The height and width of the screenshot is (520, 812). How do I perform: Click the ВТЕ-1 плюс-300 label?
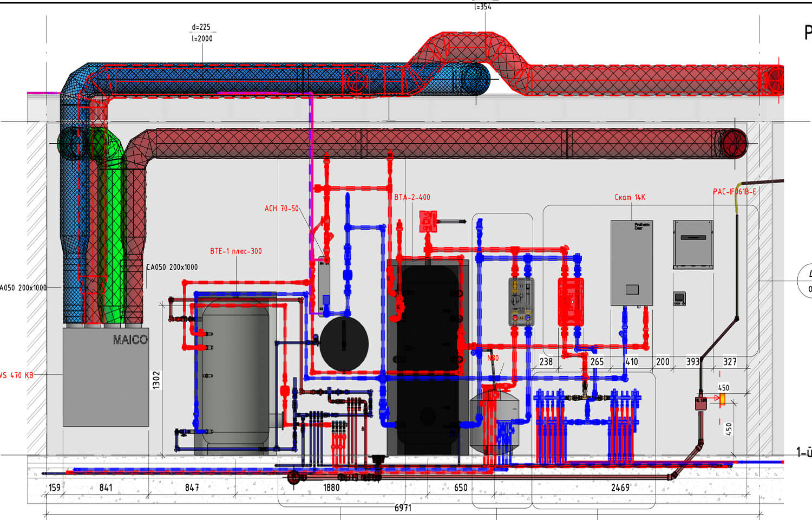(236, 251)
